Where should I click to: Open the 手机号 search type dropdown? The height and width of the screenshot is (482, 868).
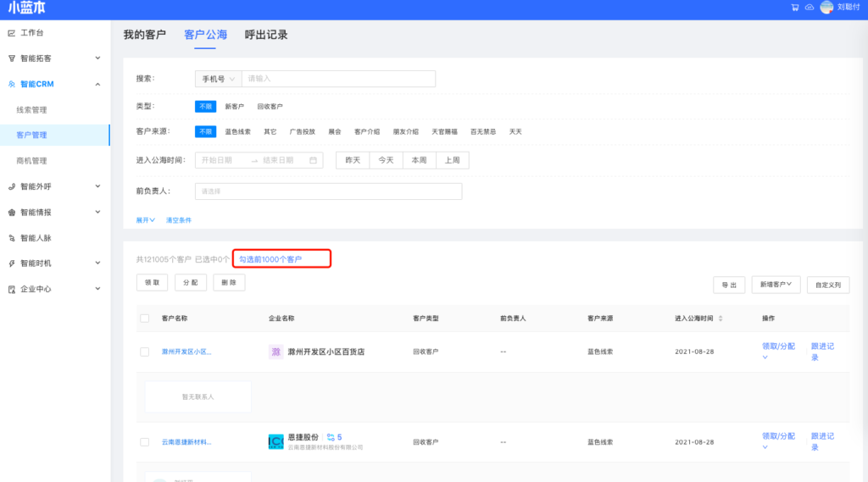click(218, 79)
